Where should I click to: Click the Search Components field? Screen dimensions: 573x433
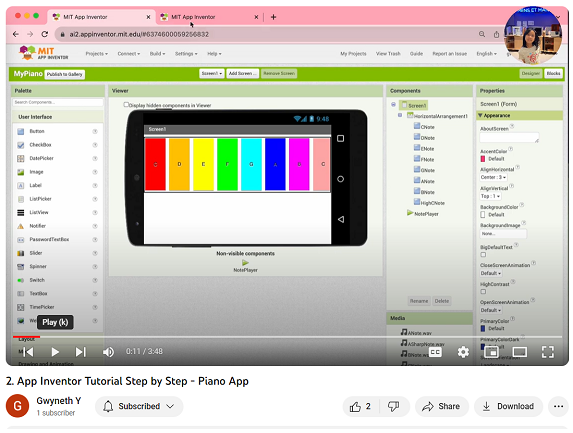(58, 102)
